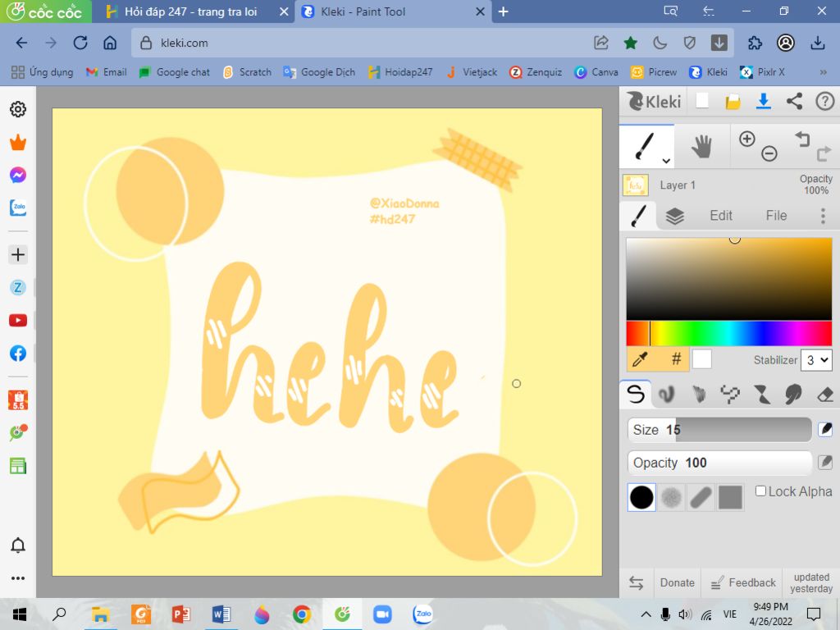
Task: Import an image via the folder icon
Action: click(733, 101)
